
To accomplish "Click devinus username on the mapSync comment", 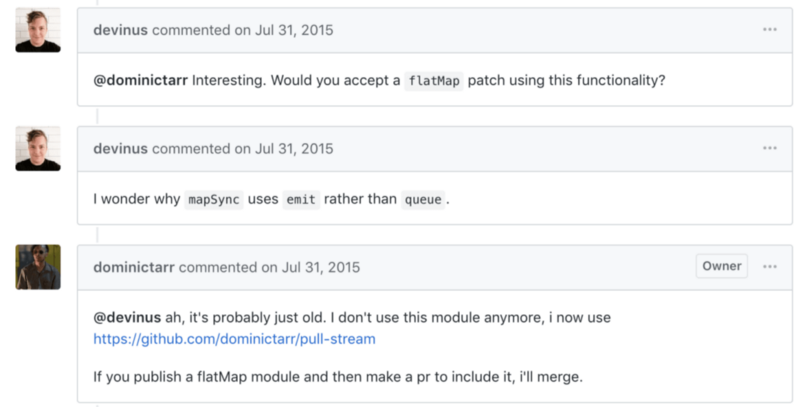I will tap(120, 148).
